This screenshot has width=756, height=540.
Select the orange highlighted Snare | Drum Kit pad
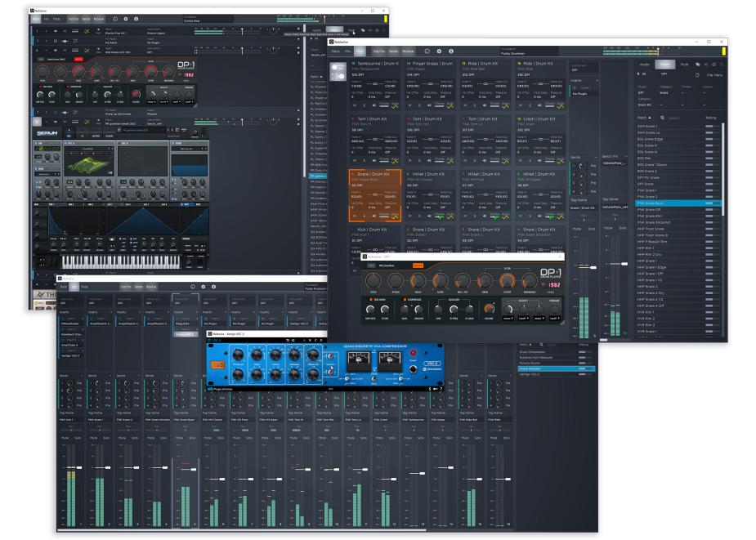pos(375,195)
